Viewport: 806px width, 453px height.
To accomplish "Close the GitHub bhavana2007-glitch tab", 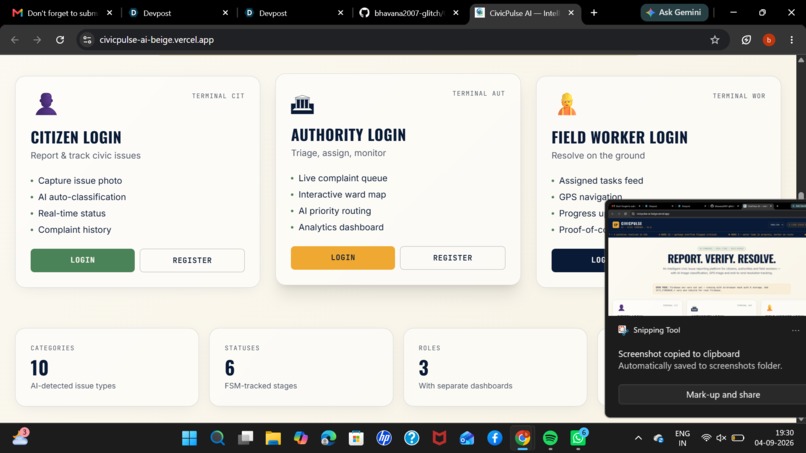I will pos(456,13).
